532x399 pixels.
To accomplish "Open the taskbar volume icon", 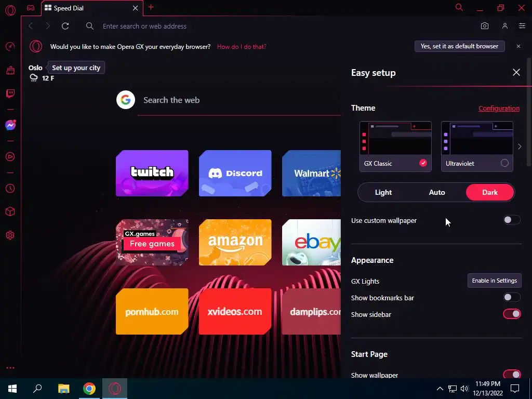I will 464,389.
